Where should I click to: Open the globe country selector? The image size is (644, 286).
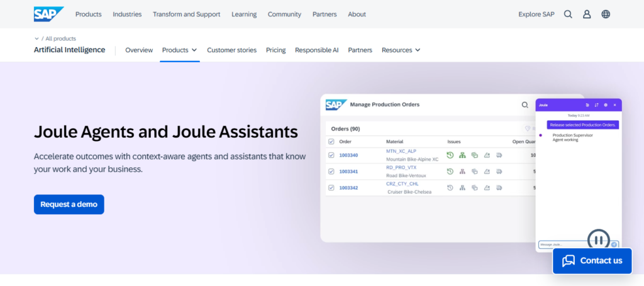point(606,14)
